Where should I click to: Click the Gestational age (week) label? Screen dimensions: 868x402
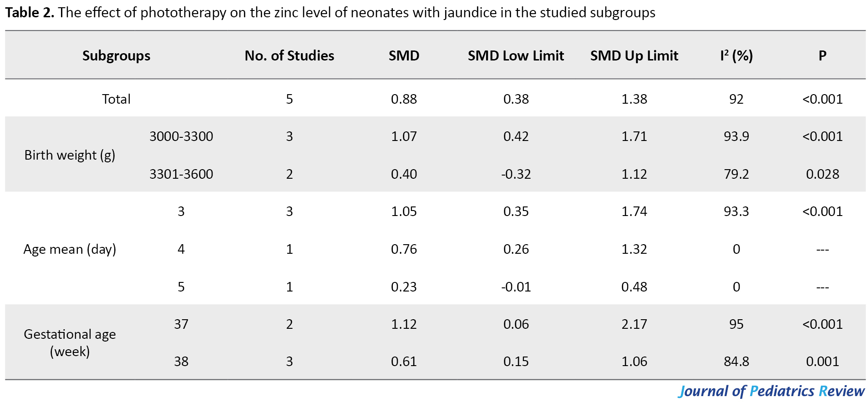point(70,342)
